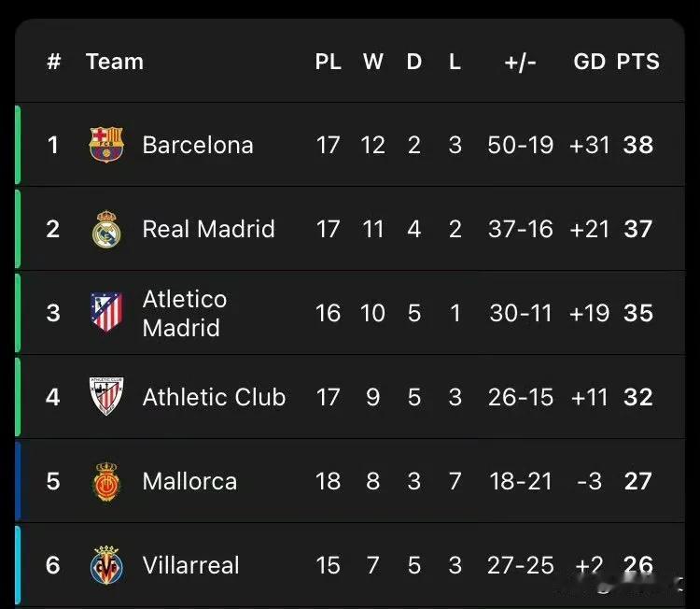Open the Real Madrid team name link
Viewport: 700px width, 609px height.
coord(208,229)
